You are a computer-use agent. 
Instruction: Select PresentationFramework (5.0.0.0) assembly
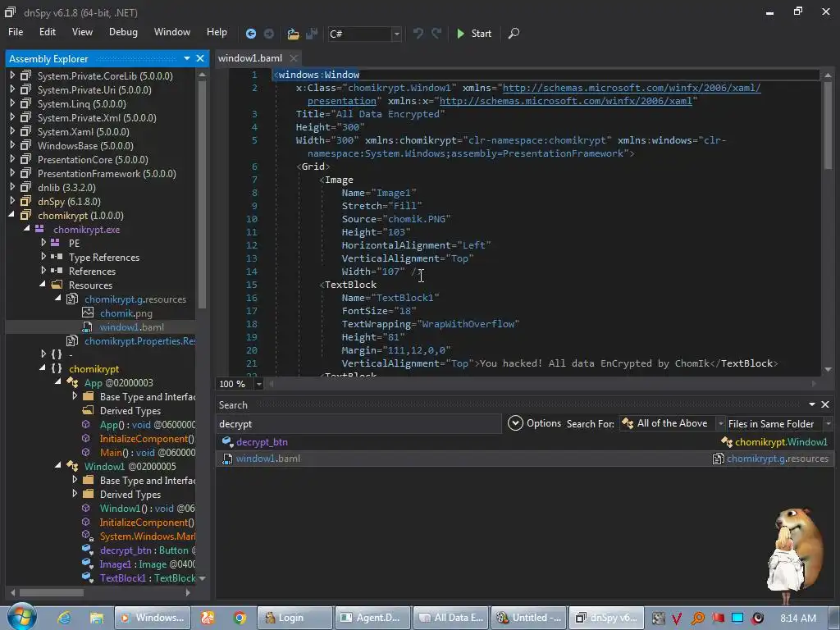[107, 174]
